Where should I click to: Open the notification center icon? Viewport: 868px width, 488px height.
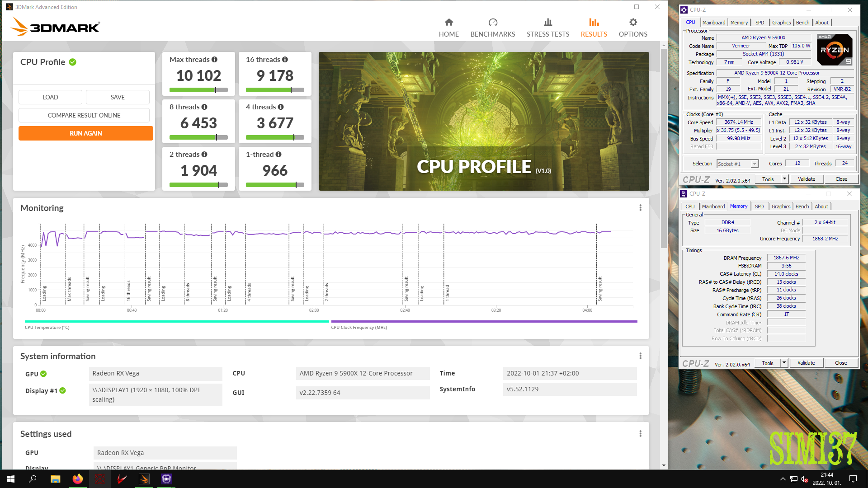click(x=853, y=479)
